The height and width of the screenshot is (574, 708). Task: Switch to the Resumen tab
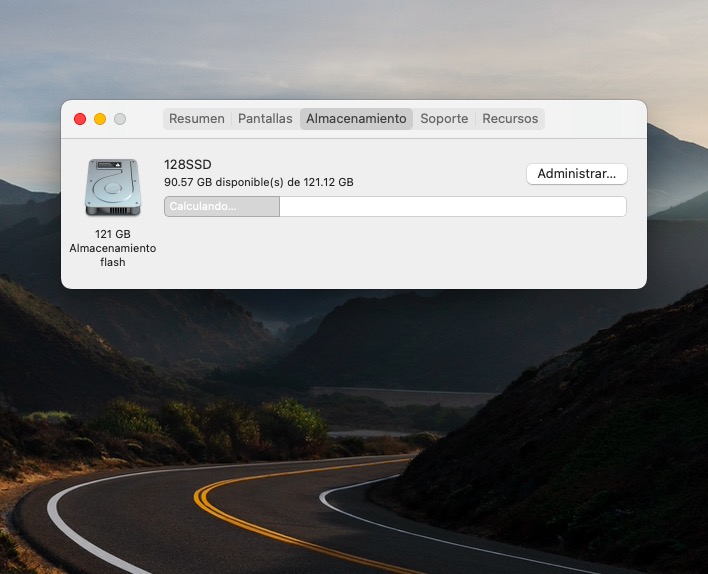click(196, 119)
